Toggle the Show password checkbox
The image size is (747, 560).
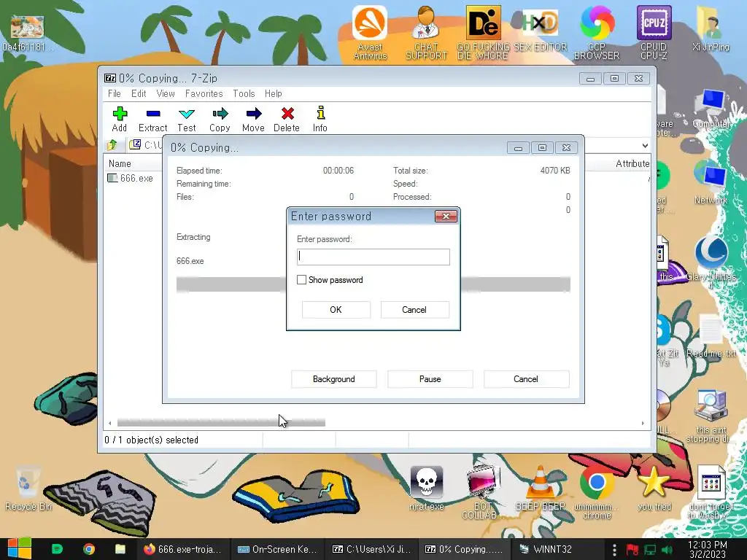tap(301, 280)
